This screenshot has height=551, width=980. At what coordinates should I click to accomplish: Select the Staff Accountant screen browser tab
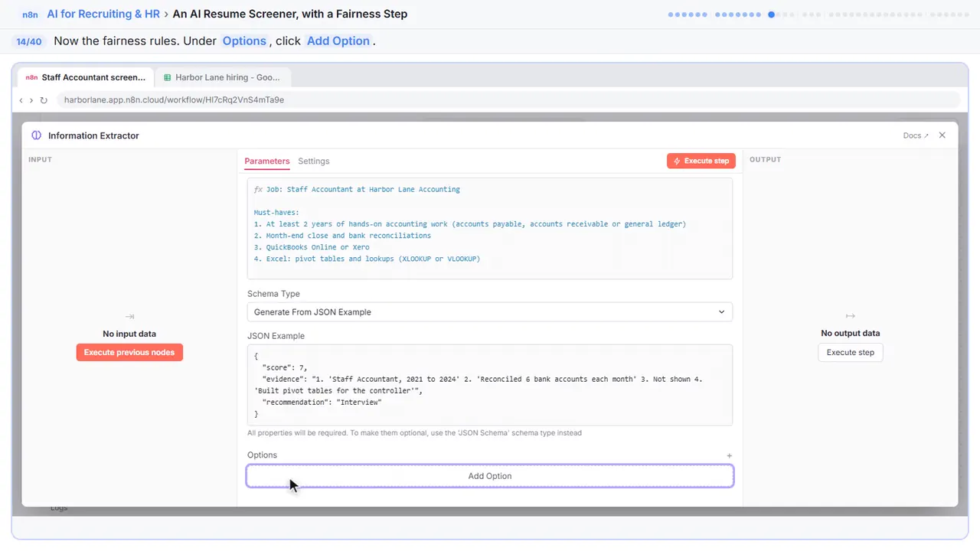(x=86, y=77)
